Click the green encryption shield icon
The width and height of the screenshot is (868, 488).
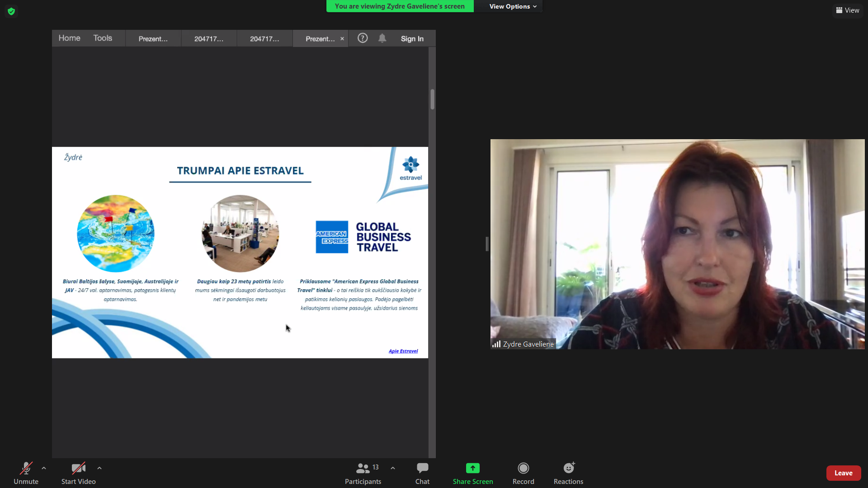click(x=11, y=11)
